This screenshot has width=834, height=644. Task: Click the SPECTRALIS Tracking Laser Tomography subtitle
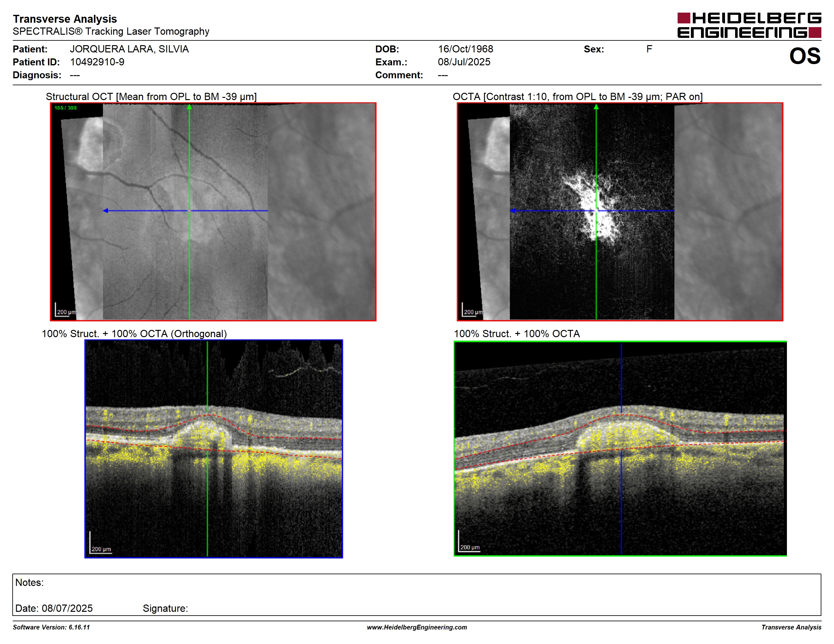click(111, 31)
